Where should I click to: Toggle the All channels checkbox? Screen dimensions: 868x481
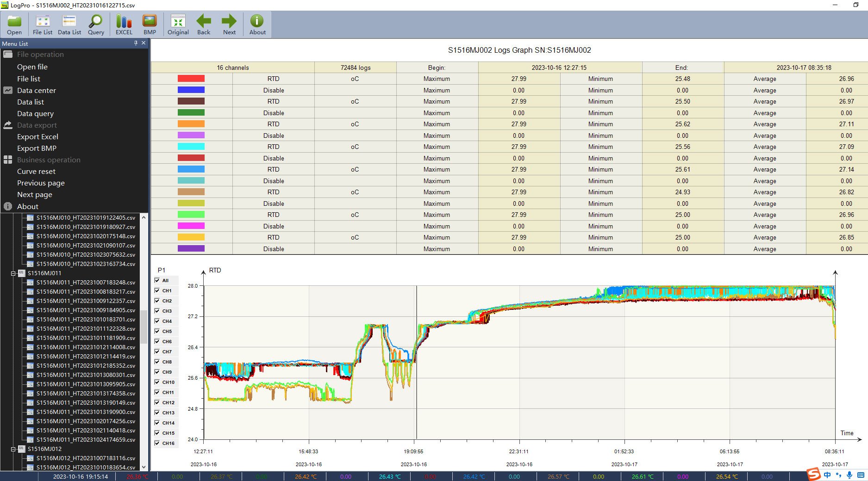point(157,280)
